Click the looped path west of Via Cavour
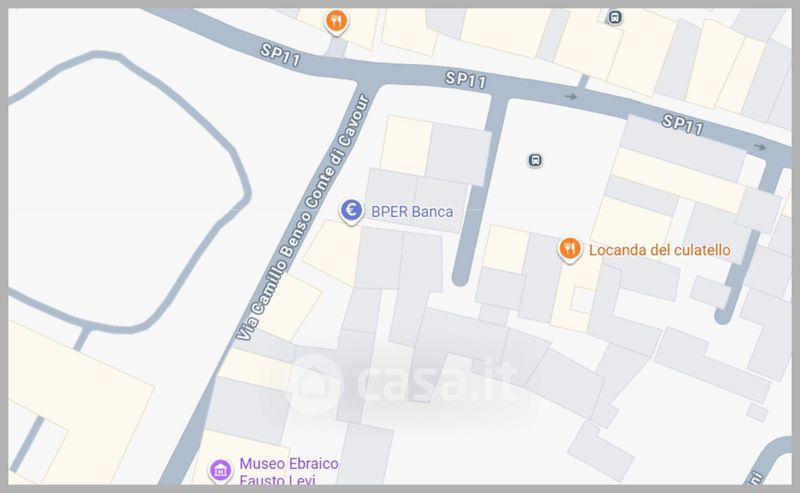This screenshot has width=800, height=493. tap(129, 191)
